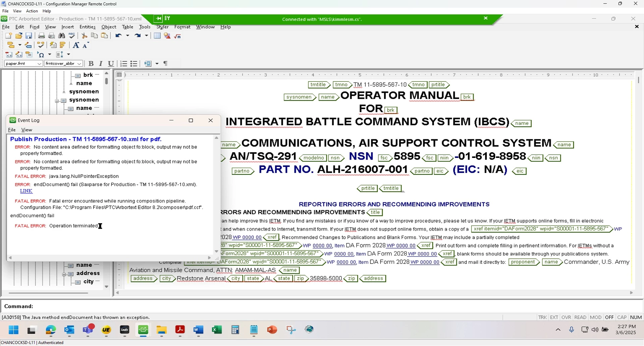Viewport: 644px width, 346px height.
Task: Toggle TRK indicator in status bar
Action: (542, 318)
